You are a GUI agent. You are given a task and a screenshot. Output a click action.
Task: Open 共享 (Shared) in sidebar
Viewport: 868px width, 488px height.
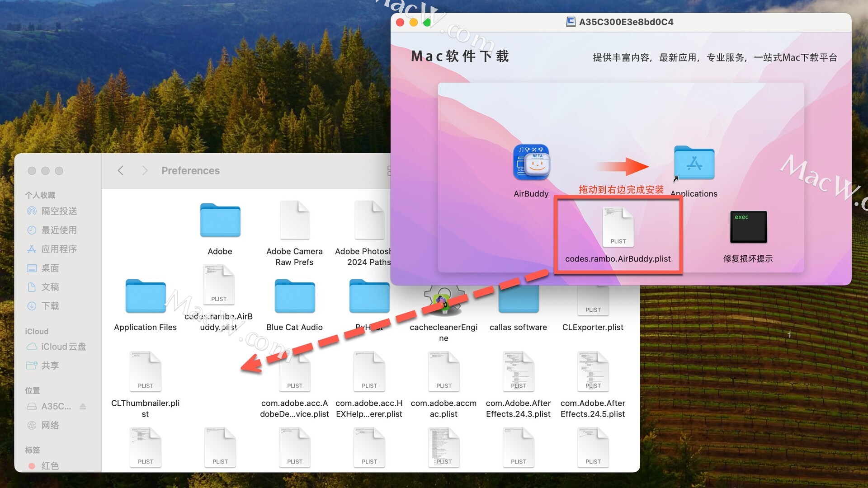[43, 366]
